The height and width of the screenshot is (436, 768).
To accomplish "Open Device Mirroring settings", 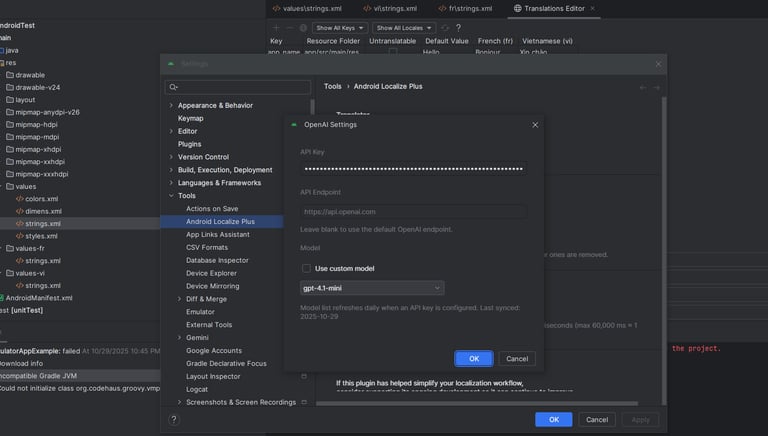I will pos(213,286).
